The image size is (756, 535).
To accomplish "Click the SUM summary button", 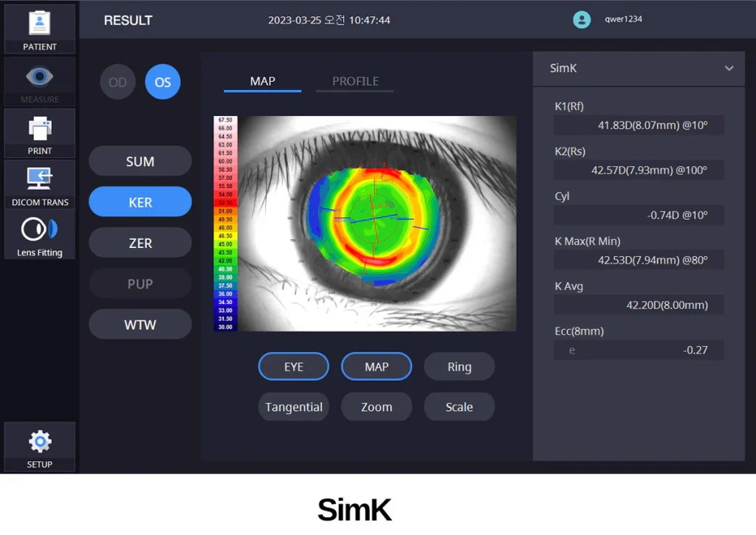I will coord(140,162).
